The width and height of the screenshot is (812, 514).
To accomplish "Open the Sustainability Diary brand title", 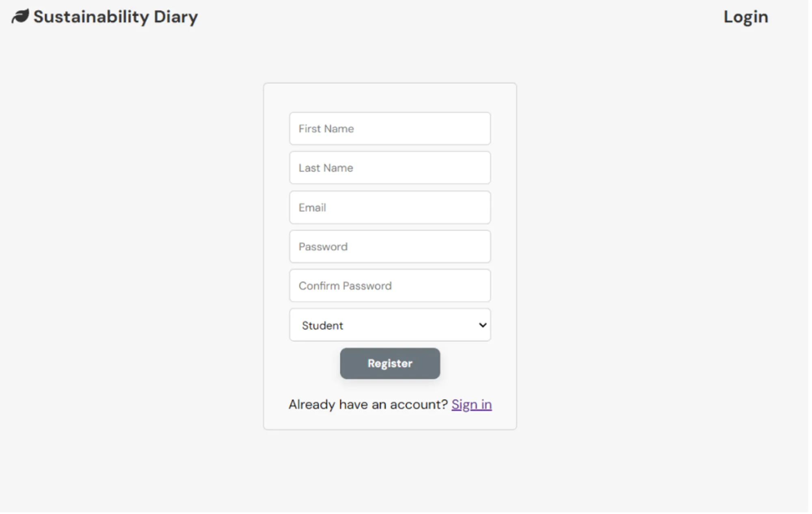I will coord(116,17).
